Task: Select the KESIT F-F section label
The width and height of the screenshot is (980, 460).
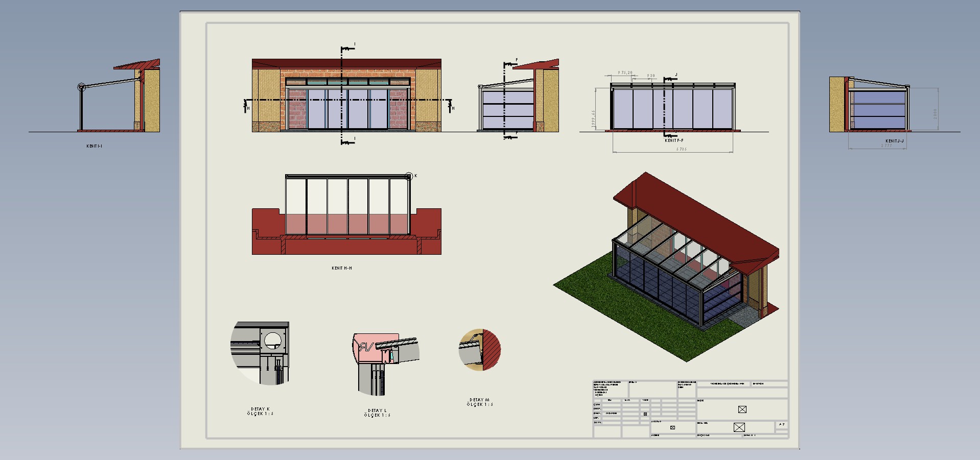Action: click(x=673, y=140)
